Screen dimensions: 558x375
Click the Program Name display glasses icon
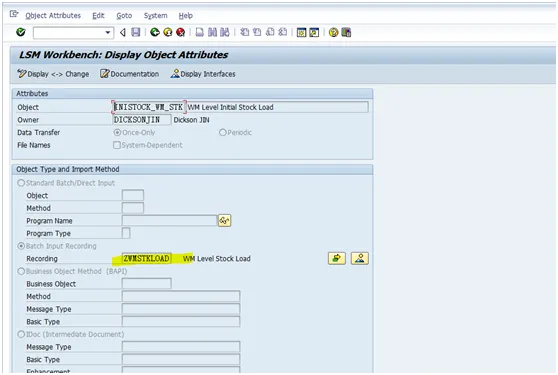225,221
